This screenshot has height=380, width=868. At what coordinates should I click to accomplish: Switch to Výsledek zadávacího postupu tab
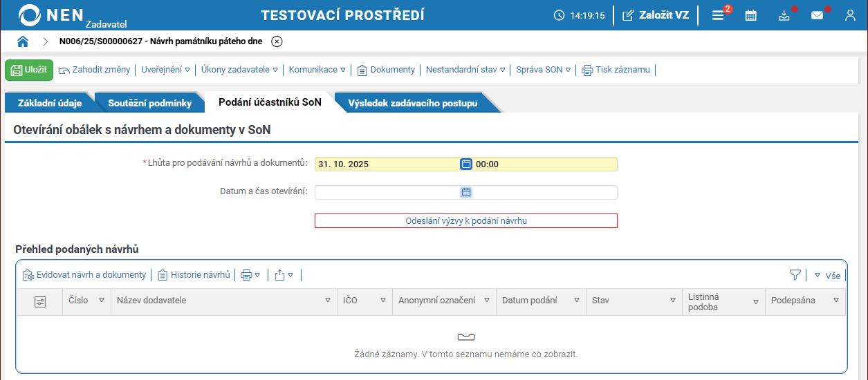point(413,103)
